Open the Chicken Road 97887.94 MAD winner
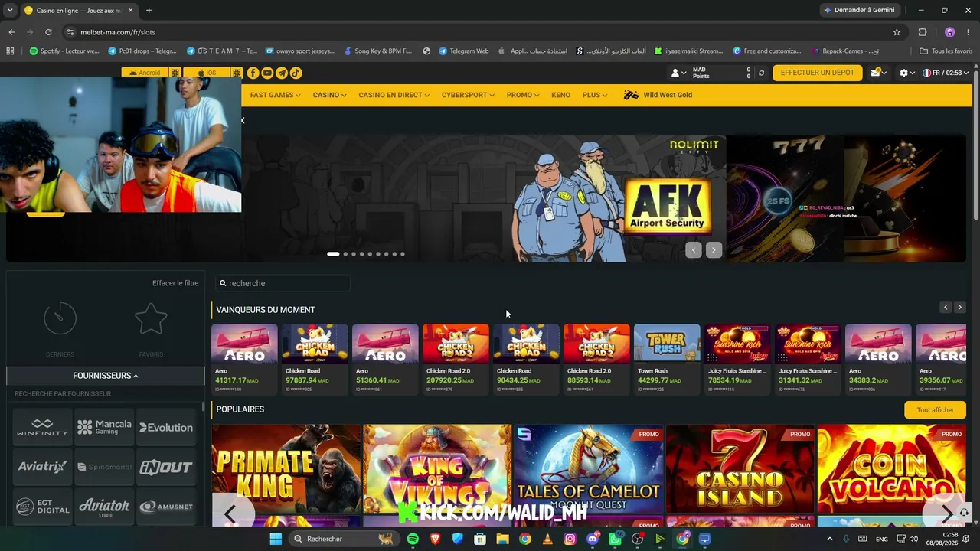 click(315, 359)
